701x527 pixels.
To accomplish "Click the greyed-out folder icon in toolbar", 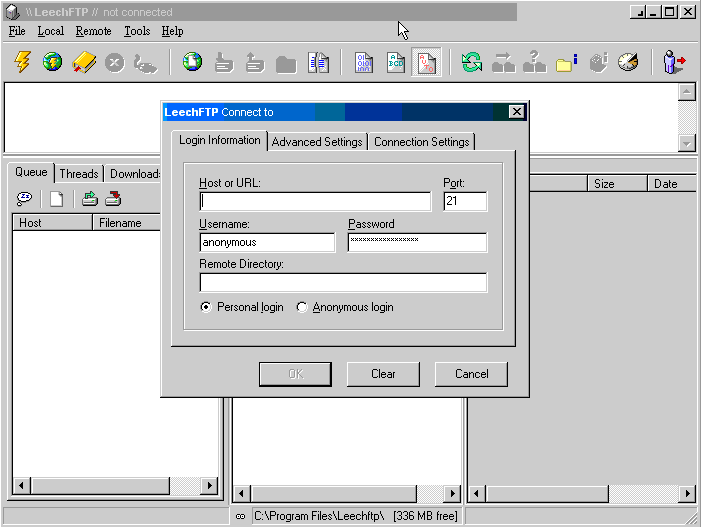I will 286,64.
